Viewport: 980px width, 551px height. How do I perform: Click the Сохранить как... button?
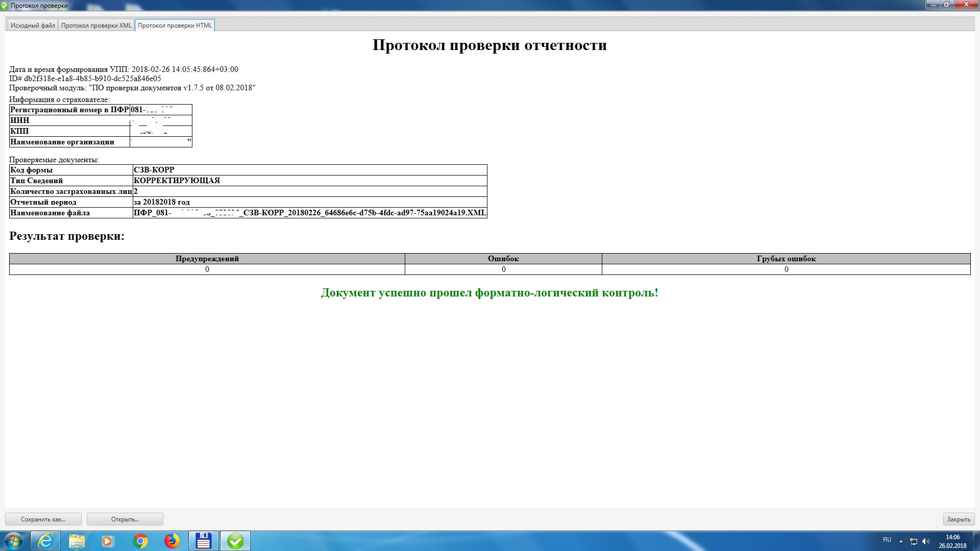(x=43, y=519)
